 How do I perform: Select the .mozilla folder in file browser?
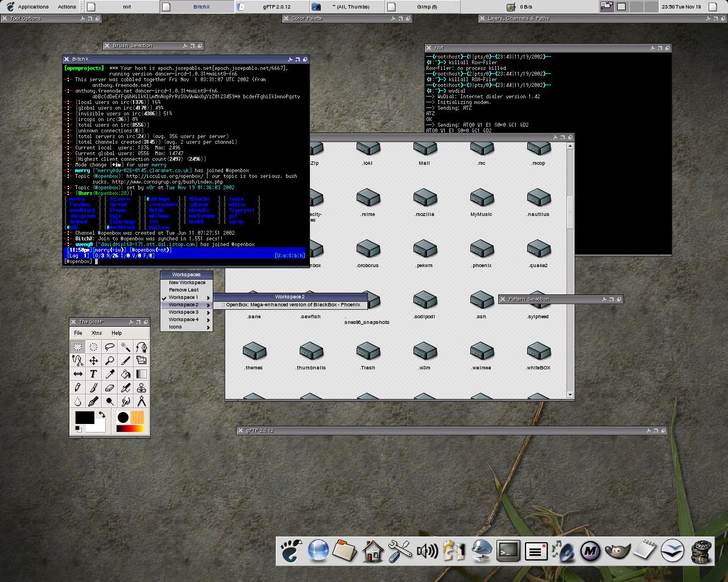(424, 203)
